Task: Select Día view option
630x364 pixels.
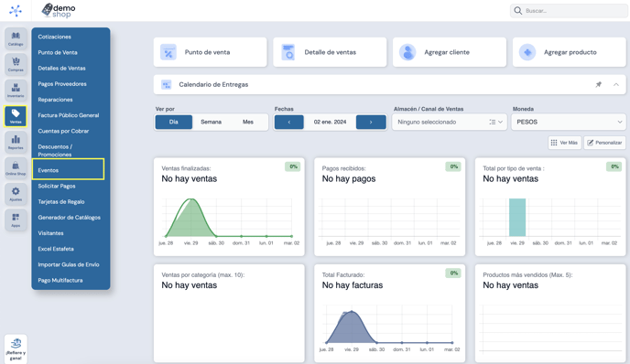Action: (x=174, y=122)
